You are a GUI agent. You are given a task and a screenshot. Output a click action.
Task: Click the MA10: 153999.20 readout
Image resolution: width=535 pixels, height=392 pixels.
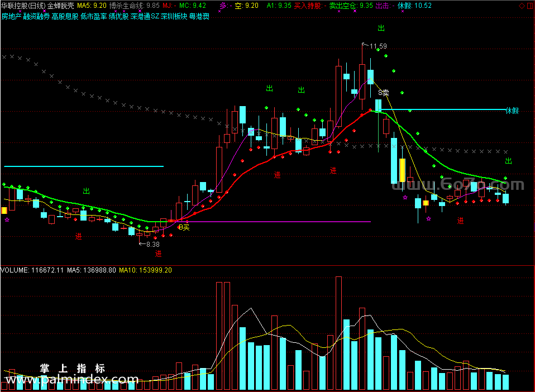pos(145,270)
